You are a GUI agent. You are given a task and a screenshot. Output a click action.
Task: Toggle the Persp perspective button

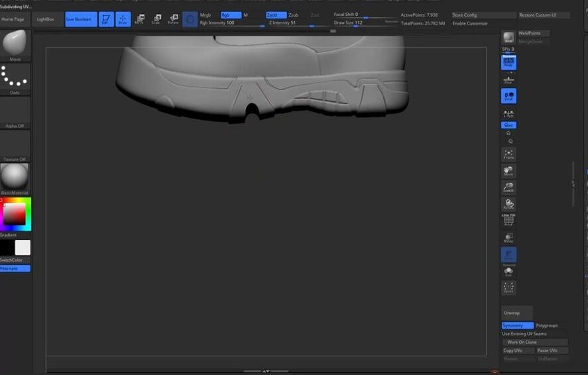pyautogui.click(x=508, y=62)
